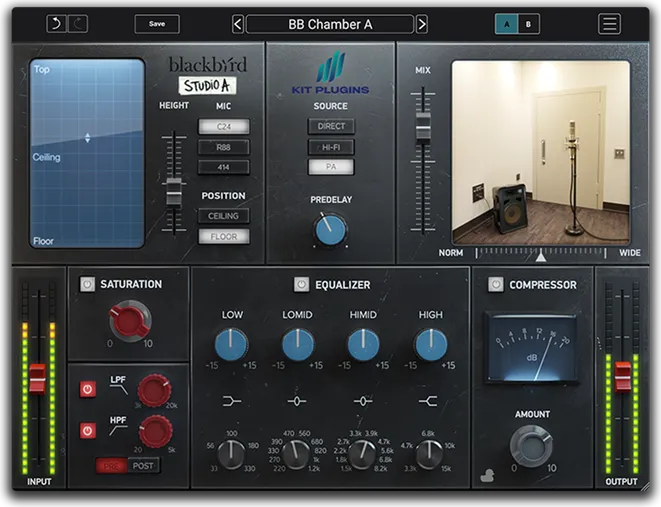
Task: Click the chamber room photo
Action: pos(541,152)
